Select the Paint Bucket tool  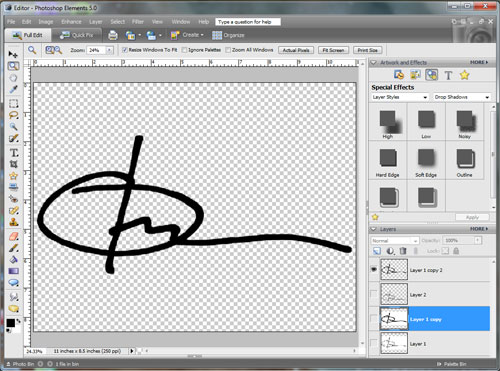click(x=13, y=260)
